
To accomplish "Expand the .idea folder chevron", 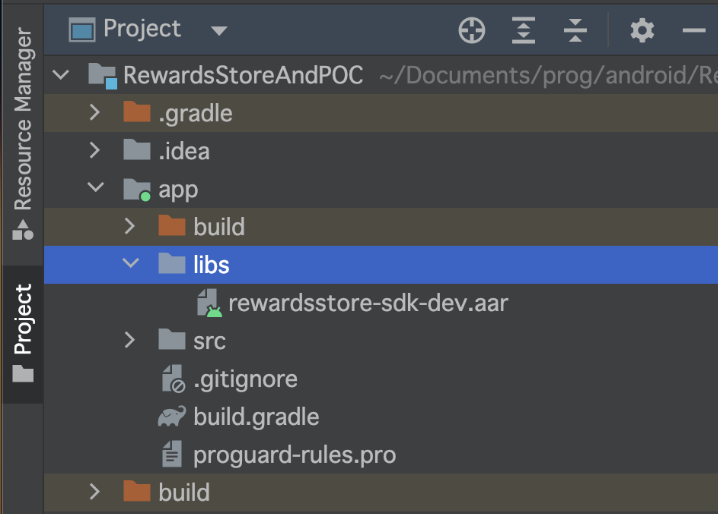I will point(95,150).
